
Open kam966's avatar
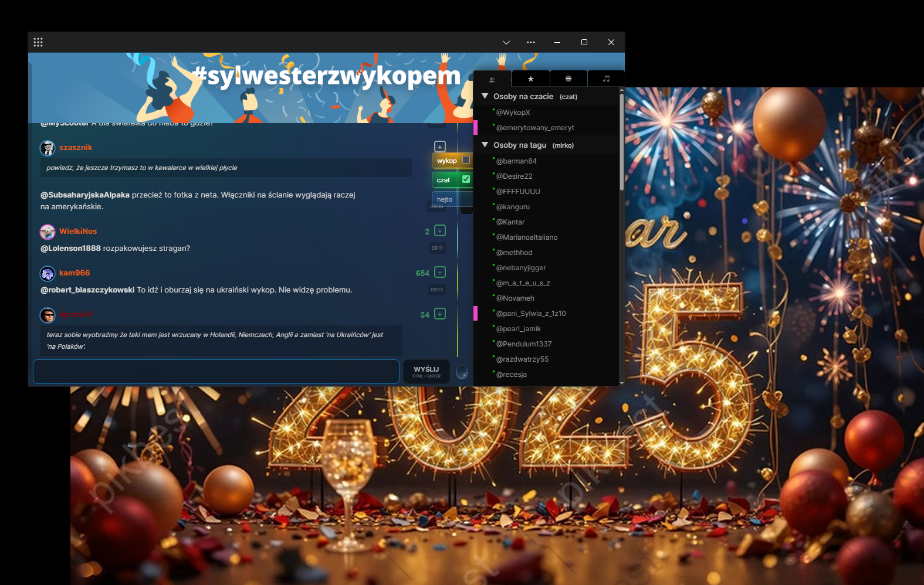pos(48,274)
